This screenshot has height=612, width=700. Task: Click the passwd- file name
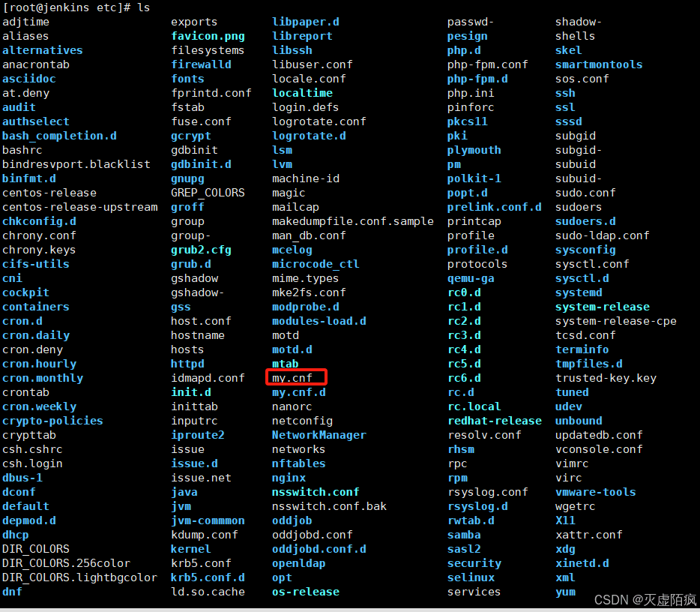pyautogui.click(x=471, y=22)
